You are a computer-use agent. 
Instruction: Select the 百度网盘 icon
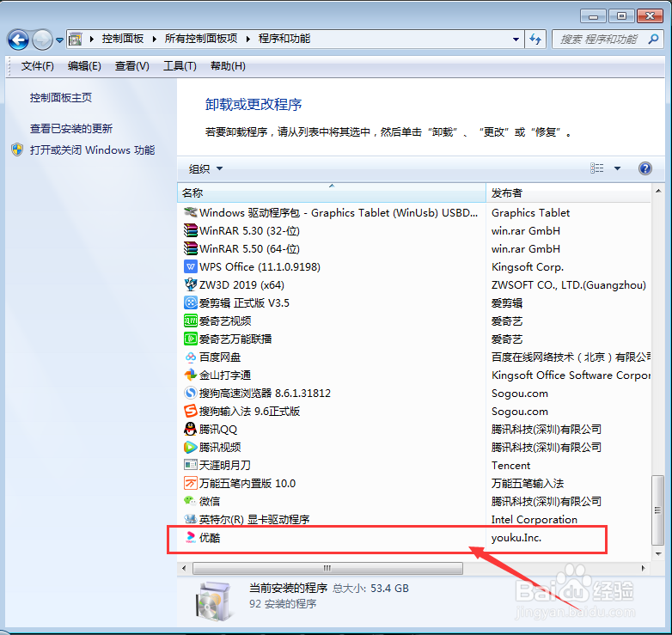pos(190,357)
